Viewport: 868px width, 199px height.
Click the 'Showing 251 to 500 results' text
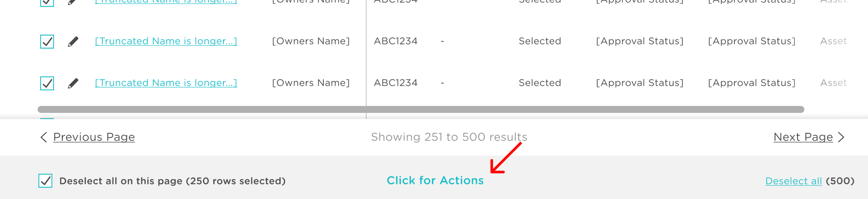(x=449, y=137)
